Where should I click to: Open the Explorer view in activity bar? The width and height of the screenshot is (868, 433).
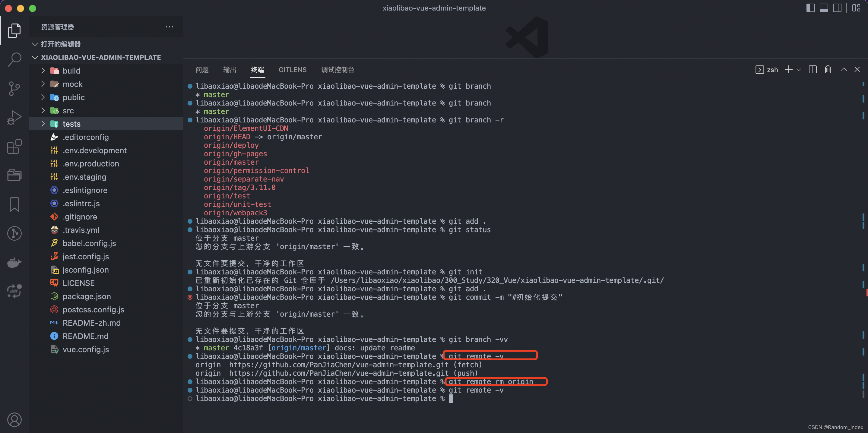click(x=14, y=31)
